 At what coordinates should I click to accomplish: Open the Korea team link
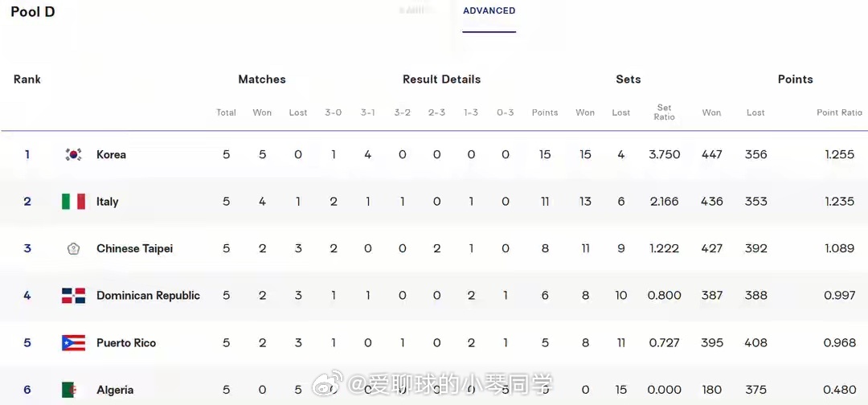[x=111, y=155]
